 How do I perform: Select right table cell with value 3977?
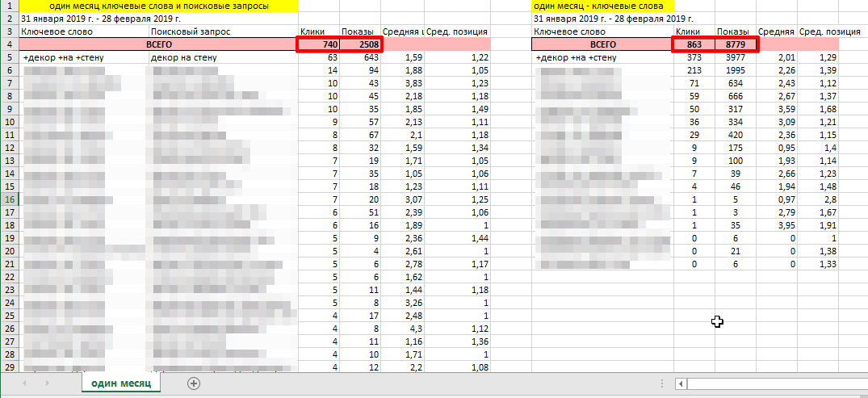pos(736,57)
